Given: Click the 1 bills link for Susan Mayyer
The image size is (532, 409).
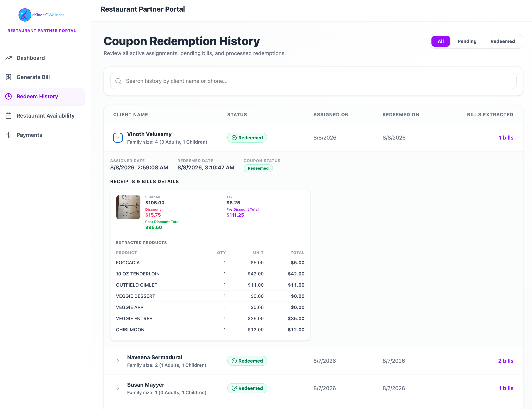Looking at the screenshot, I should (x=506, y=388).
